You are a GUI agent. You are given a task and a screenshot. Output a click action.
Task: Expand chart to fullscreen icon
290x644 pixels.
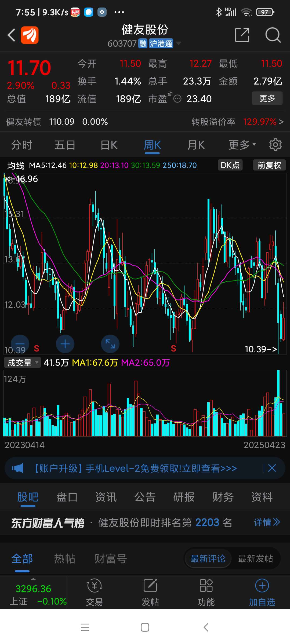[x=110, y=344]
